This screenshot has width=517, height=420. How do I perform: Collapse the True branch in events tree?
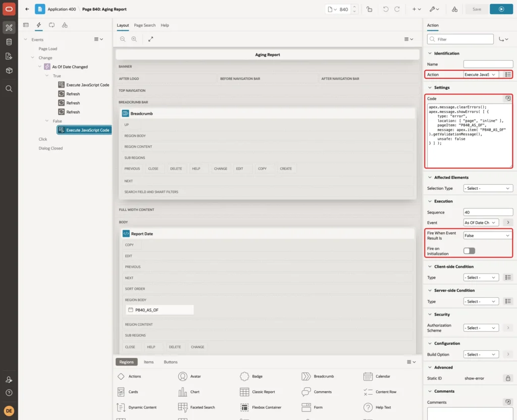point(47,76)
